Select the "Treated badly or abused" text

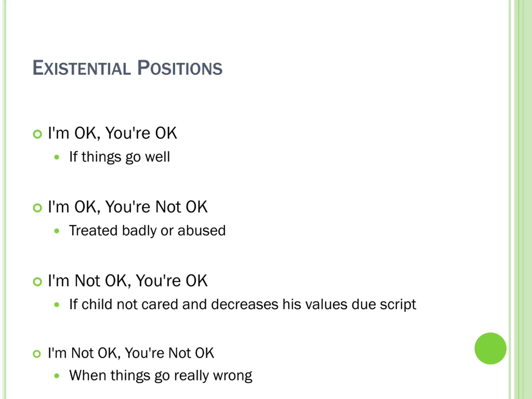147,231
